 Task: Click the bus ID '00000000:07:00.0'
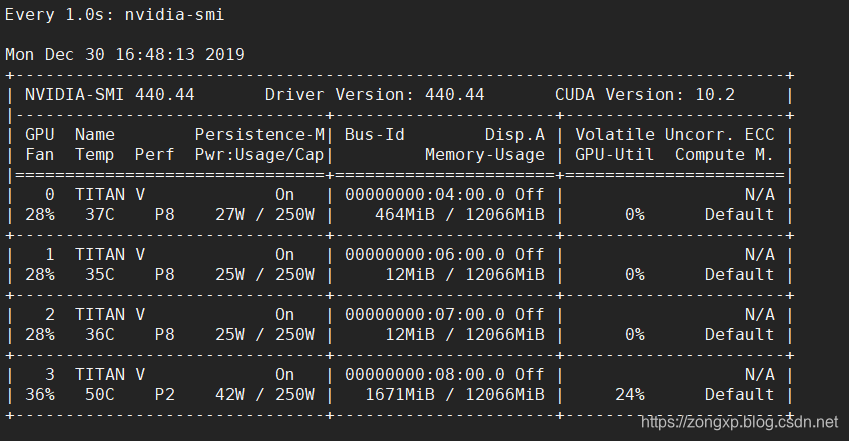(x=424, y=315)
